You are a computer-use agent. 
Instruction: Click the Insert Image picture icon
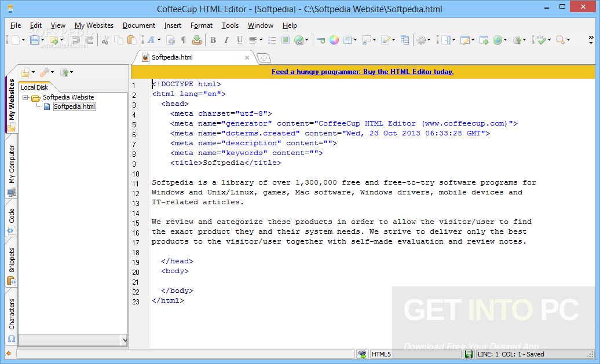[286, 40]
